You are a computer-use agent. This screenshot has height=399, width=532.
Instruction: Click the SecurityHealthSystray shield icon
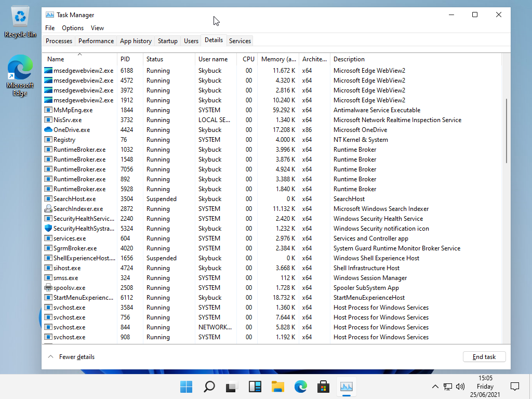pyautogui.click(x=48, y=229)
